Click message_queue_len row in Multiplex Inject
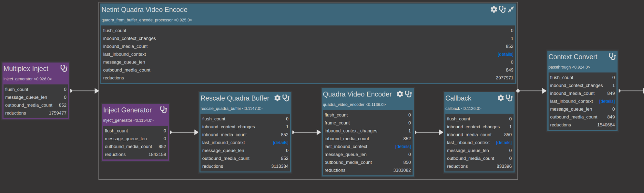 click(36, 97)
